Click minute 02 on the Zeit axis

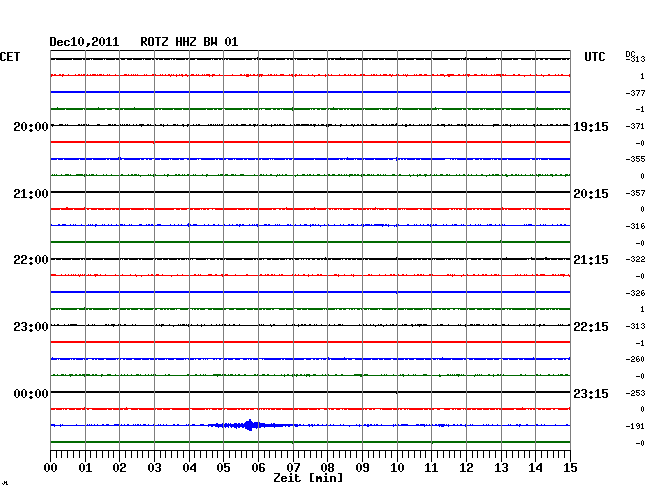(x=119, y=468)
